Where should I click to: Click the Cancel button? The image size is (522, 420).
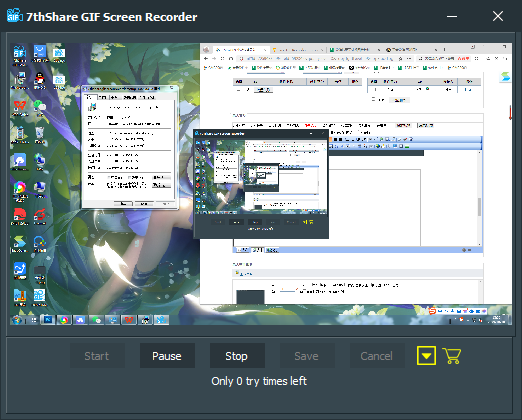tap(377, 356)
